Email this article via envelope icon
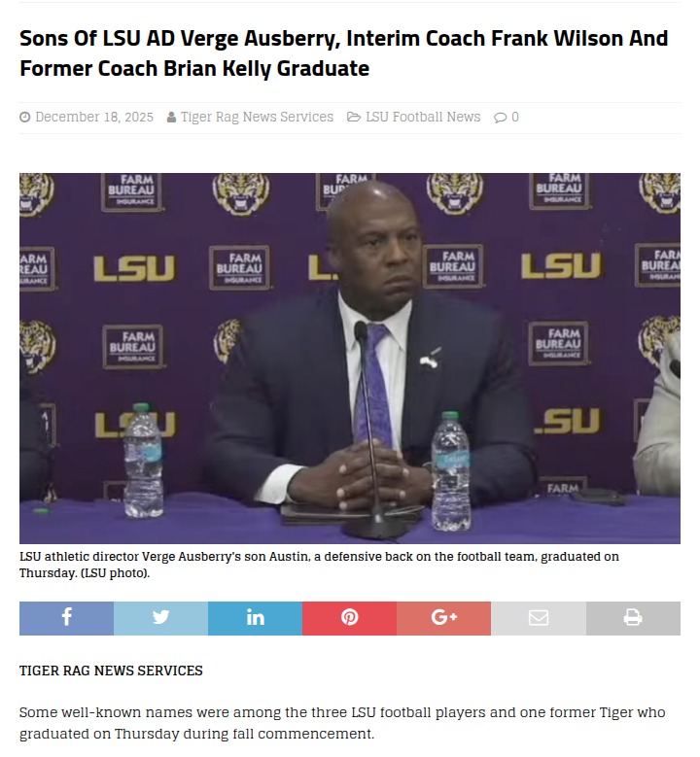This screenshot has width=700, height=757. coord(538,618)
